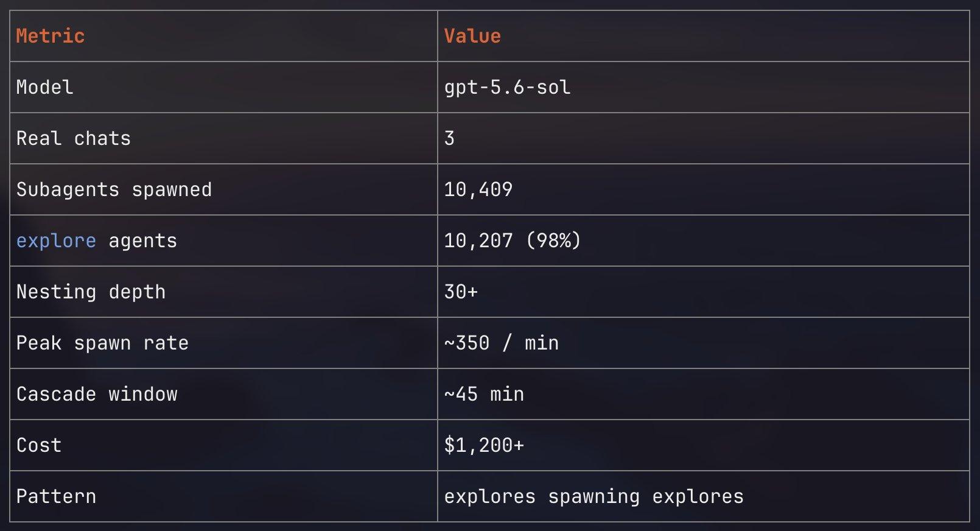Click the $1,200+ cost value
This screenshot has height=531, width=980.
pos(484,445)
